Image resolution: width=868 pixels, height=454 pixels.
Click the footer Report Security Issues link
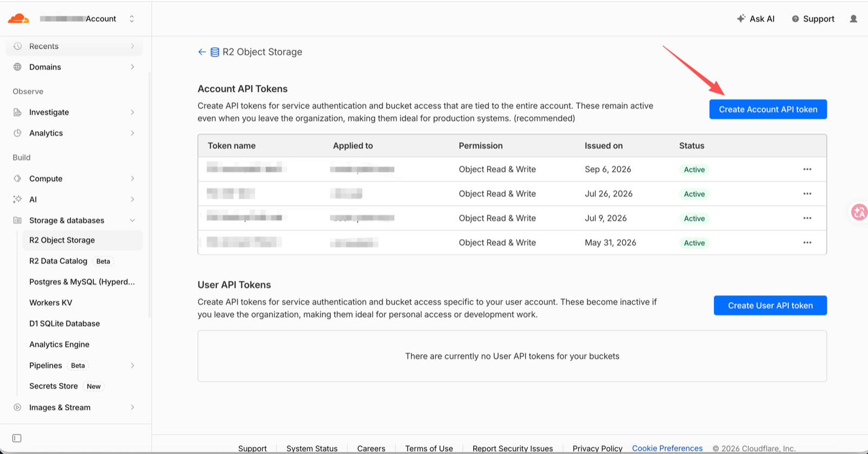pyautogui.click(x=513, y=449)
